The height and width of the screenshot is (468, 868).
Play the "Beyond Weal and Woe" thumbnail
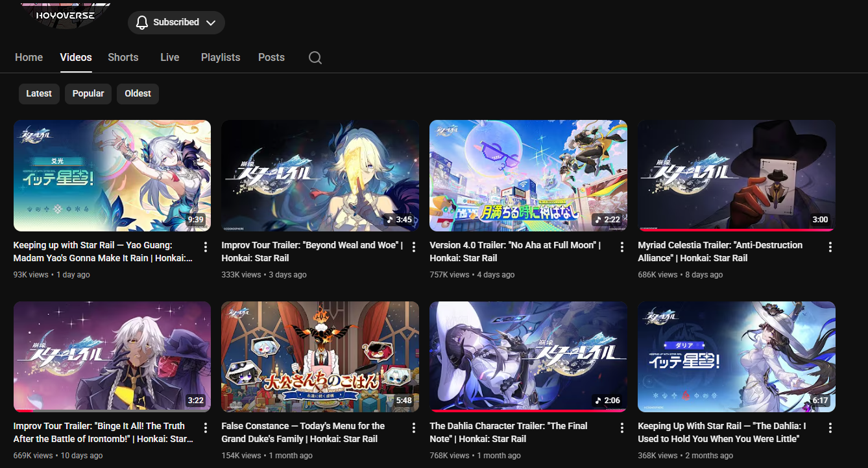coord(320,176)
